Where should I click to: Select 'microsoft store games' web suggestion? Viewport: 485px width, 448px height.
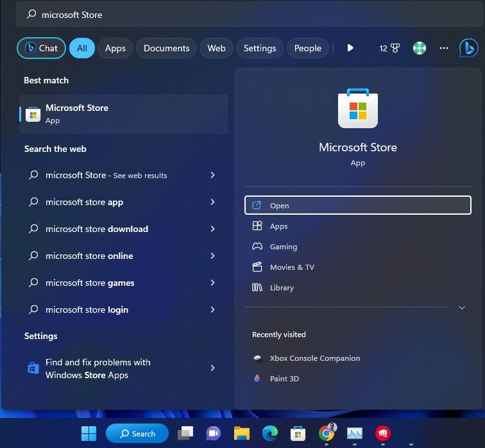(x=123, y=283)
